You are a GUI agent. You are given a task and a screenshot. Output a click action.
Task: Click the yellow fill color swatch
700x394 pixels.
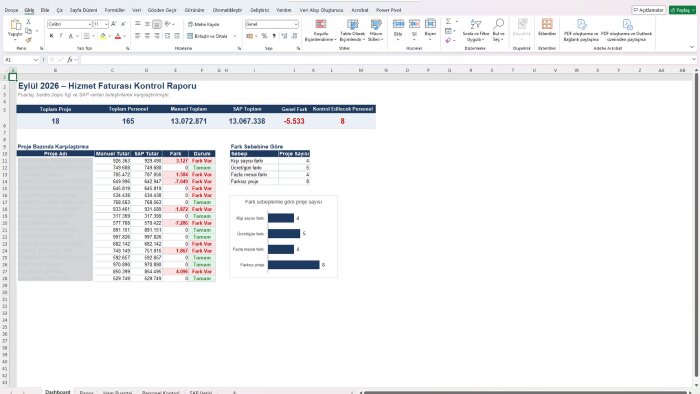[x=103, y=36]
